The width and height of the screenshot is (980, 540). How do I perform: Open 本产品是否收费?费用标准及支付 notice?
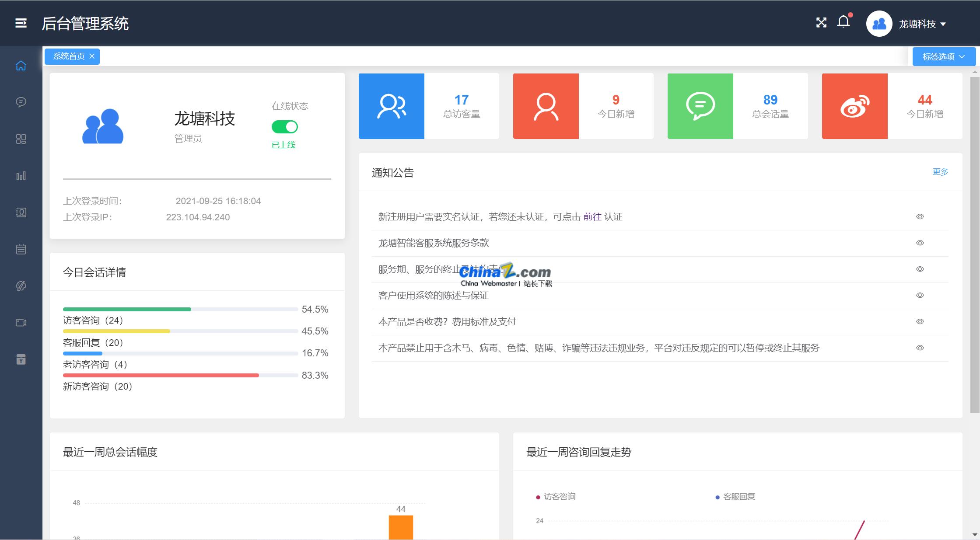(447, 321)
